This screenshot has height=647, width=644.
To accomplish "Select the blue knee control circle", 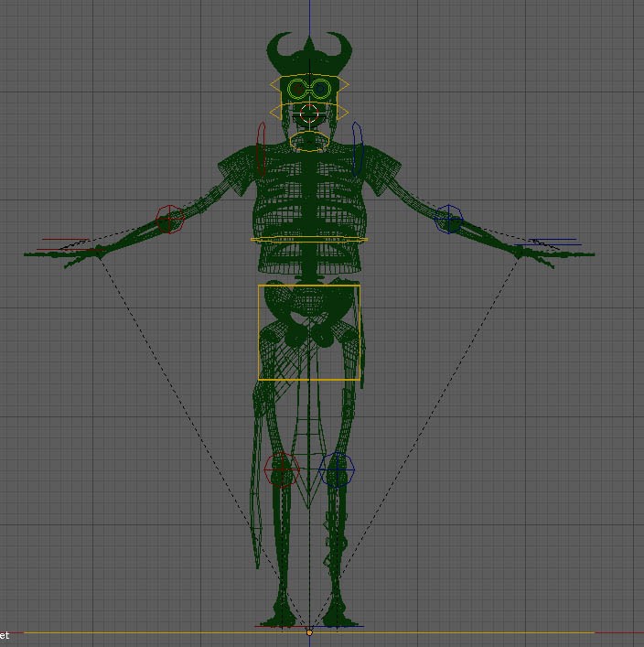I will 338,469.
